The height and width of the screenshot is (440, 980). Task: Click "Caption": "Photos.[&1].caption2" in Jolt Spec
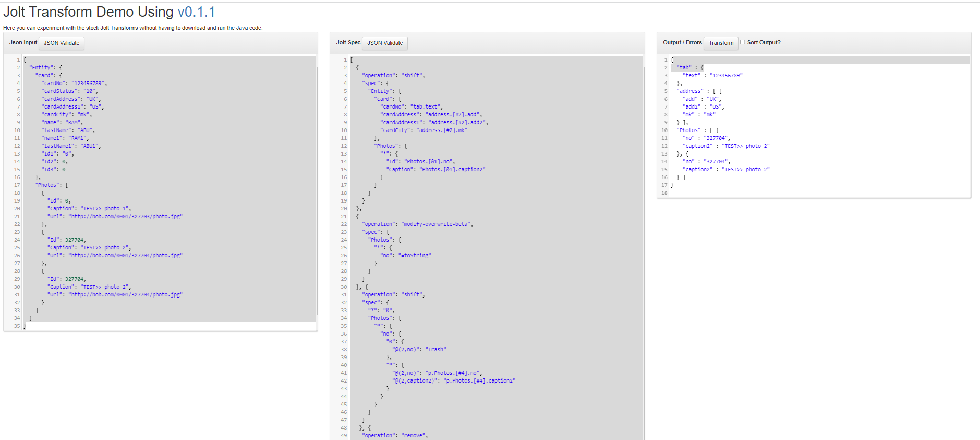435,169
